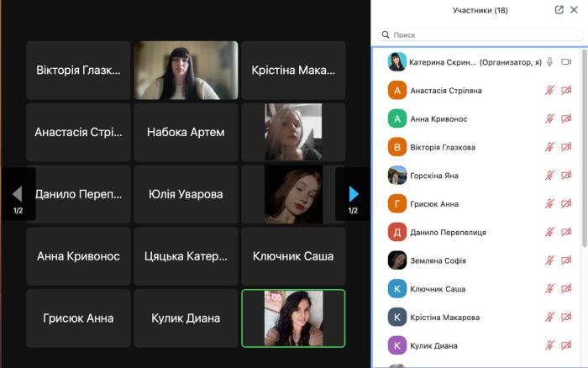Click the Набока Артем video tile
The image size is (588, 368).
186,132
